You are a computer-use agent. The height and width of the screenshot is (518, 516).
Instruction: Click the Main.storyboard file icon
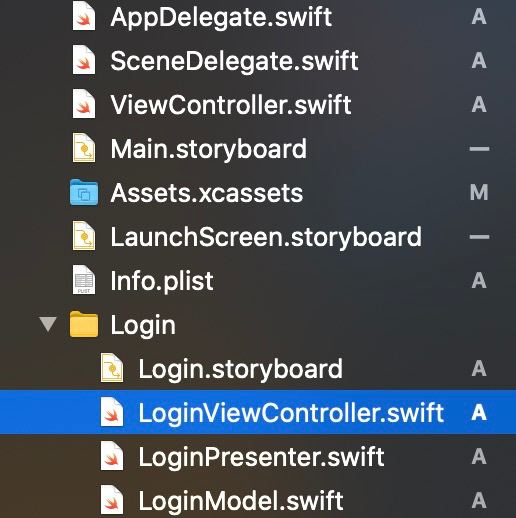[x=84, y=149]
